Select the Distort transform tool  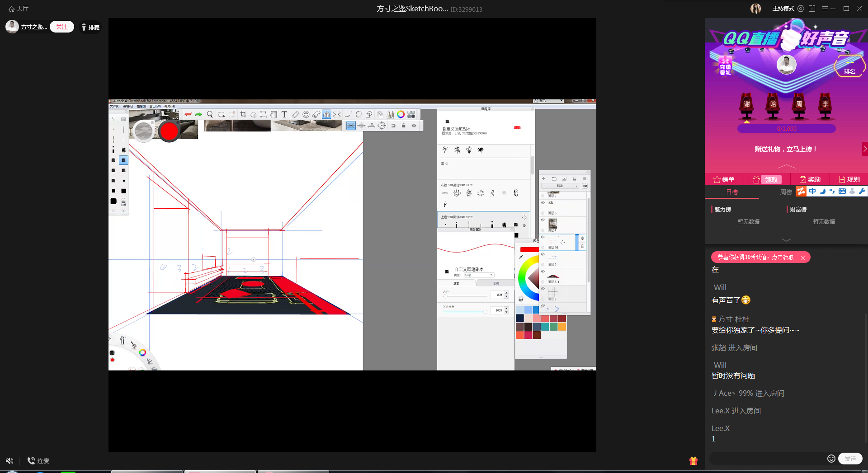tap(264, 114)
